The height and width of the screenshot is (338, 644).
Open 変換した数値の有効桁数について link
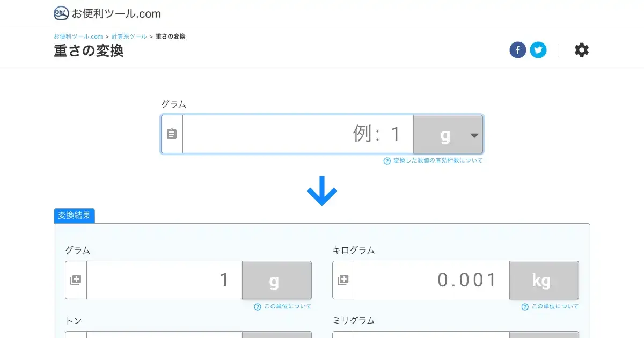click(x=437, y=161)
